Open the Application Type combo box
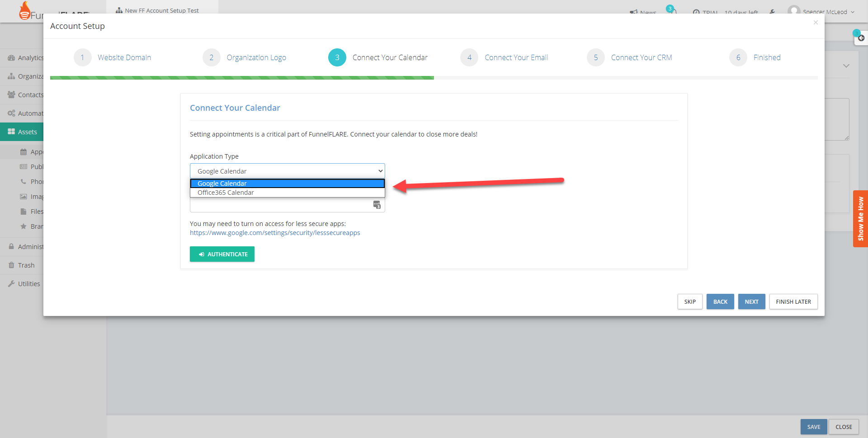This screenshot has height=438, width=868. (x=287, y=171)
